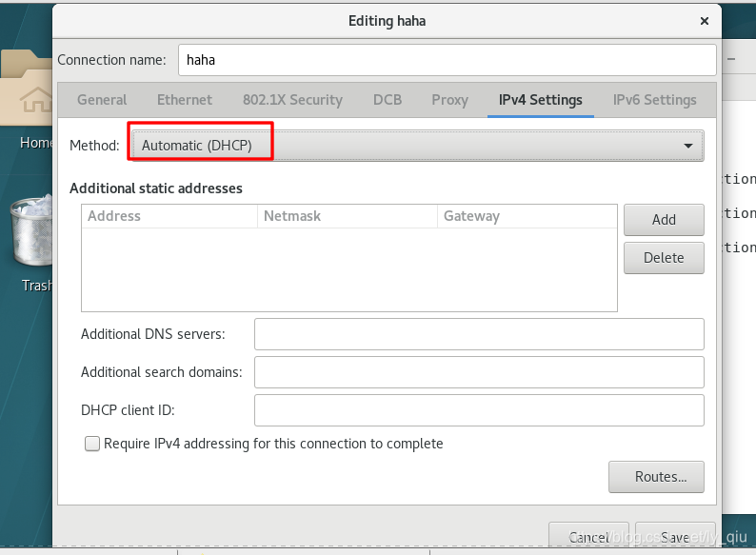This screenshot has height=555, width=756.
Task: Switch to the General tab
Action: point(102,100)
